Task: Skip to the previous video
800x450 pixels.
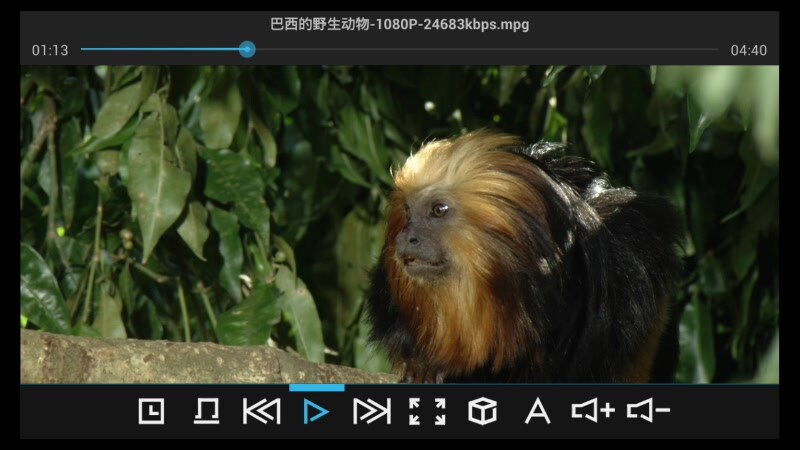Action: click(261, 411)
